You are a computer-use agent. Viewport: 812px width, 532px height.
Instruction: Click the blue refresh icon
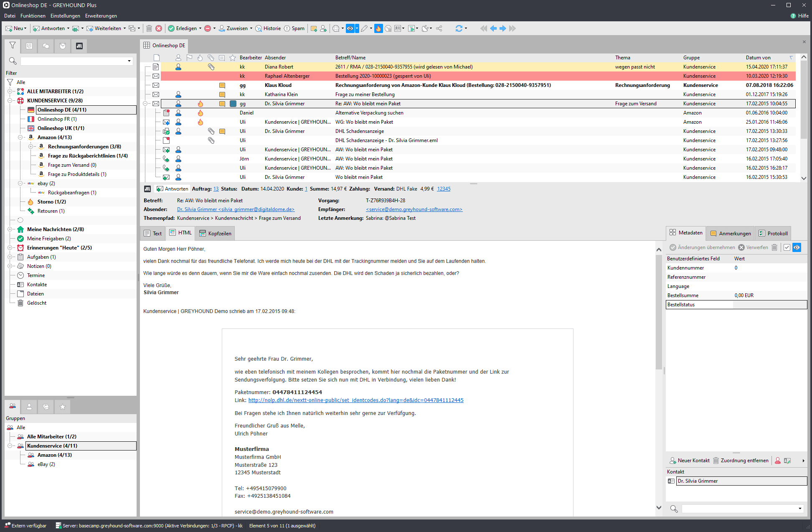point(459,28)
